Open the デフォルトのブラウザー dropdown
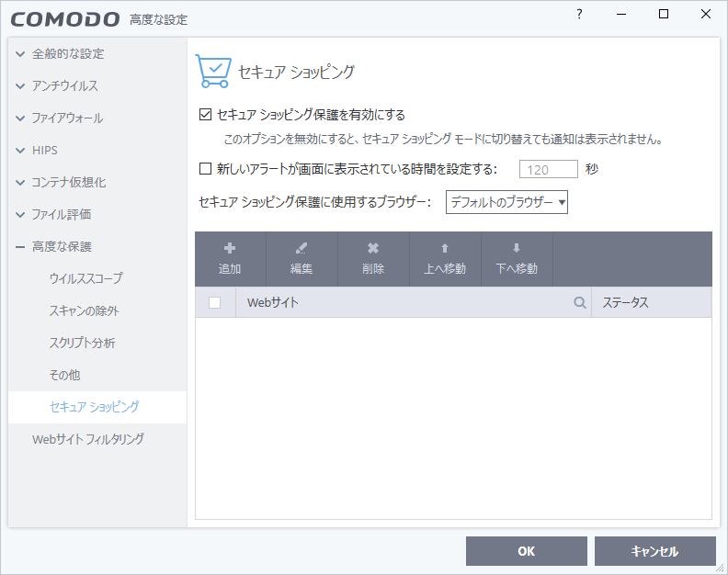Image resolution: width=728 pixels, height=575 pixels. 506,202
